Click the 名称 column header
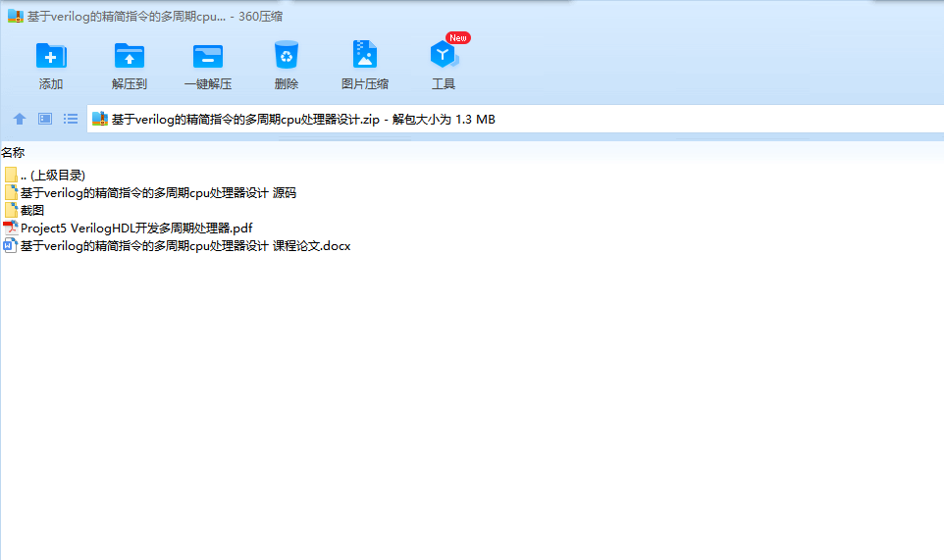 pyautogui.click(x=13, y=153)
